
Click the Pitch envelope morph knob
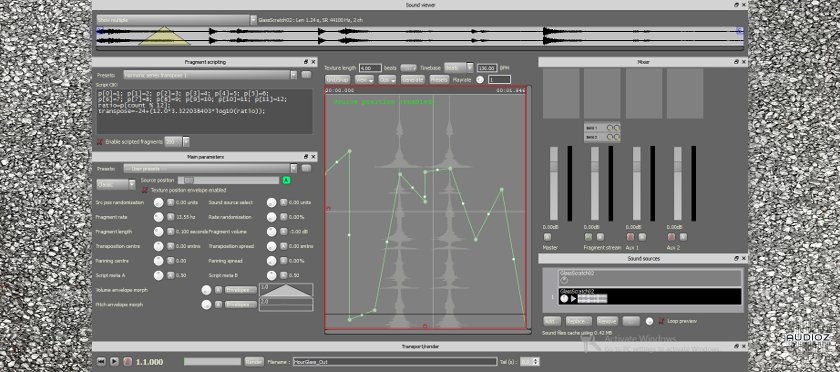[206, 304]
